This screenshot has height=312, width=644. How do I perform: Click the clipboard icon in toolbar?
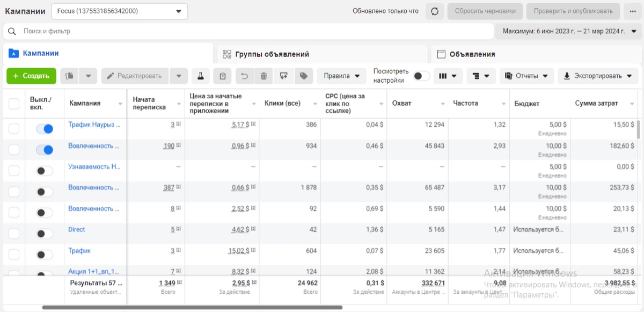222,76
